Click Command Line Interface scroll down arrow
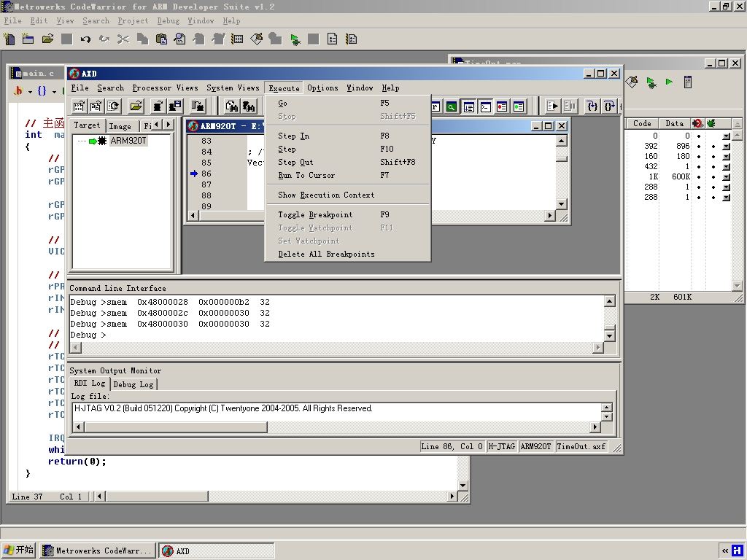Viewport: 747px width, 560px height. (609, 335)
